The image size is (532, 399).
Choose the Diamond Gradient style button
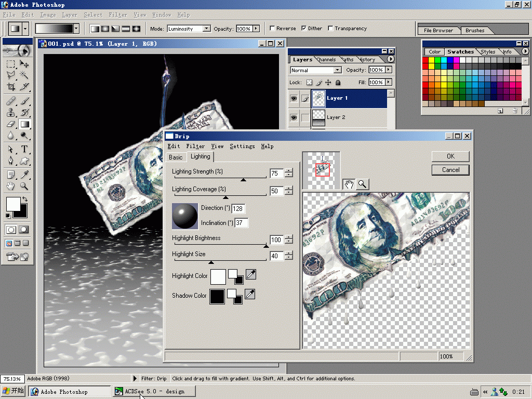(137, 29)
